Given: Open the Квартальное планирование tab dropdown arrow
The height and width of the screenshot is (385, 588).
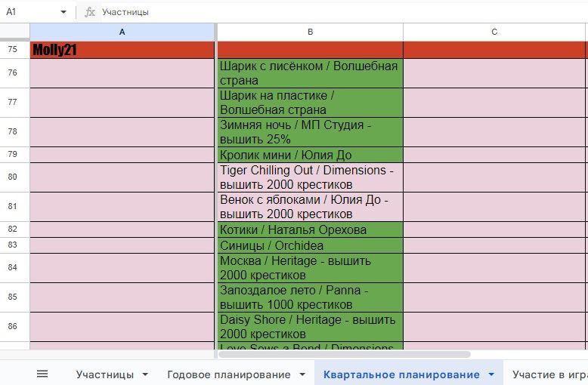Looking at the screenshot, I should click(x=491, y=374).
